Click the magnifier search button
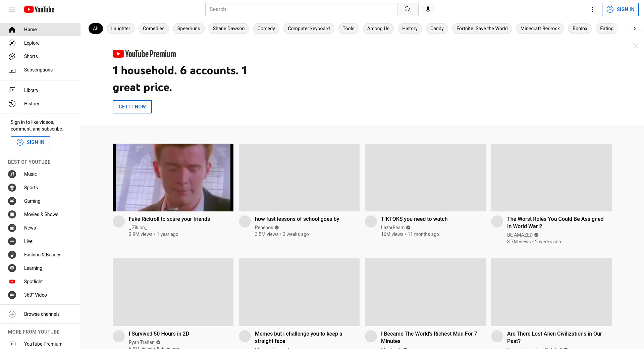This screenshot has width=644, height=349. point(408,9)
